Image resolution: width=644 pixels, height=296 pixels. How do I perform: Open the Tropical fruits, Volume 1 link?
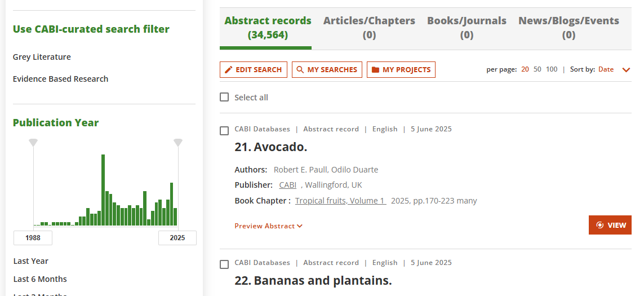pyautogui.click(x=340, y=201)
